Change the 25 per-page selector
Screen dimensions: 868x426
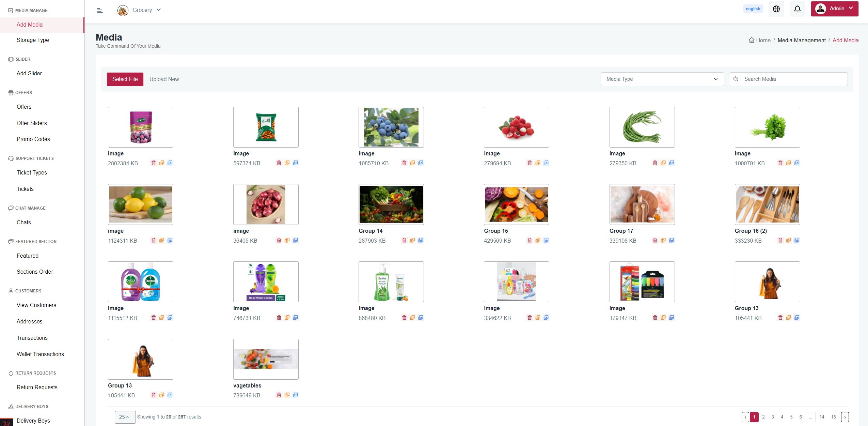click(x=125, y=417)
